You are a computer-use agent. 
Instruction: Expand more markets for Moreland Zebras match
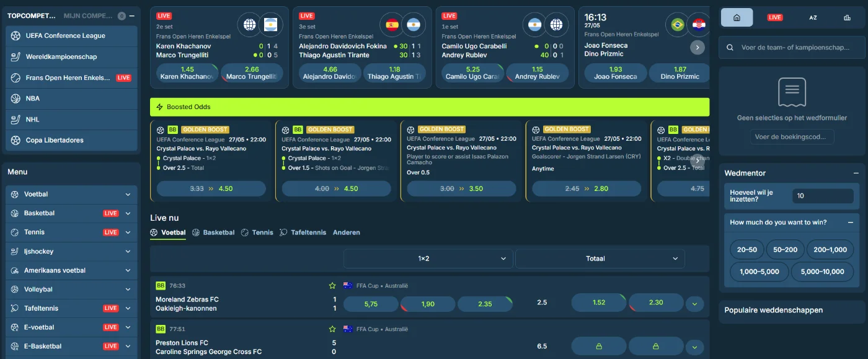[694, 304]
